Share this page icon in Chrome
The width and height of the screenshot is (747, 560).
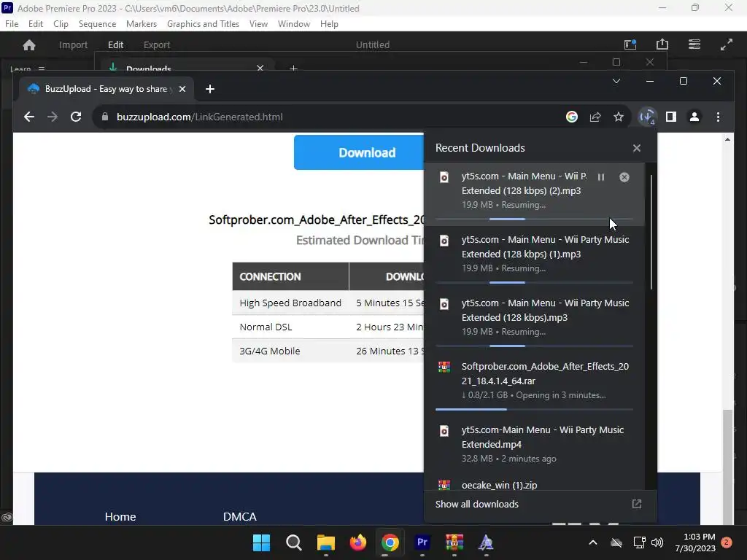point(595,117)
